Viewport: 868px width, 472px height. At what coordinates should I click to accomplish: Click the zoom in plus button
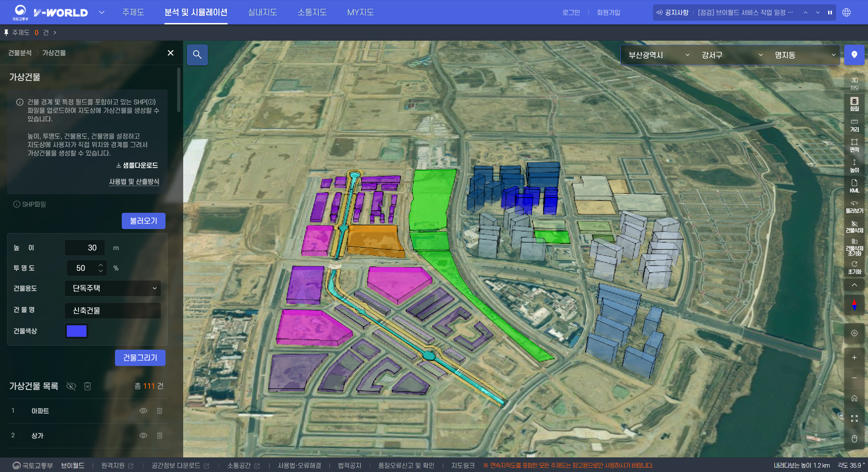854,357
